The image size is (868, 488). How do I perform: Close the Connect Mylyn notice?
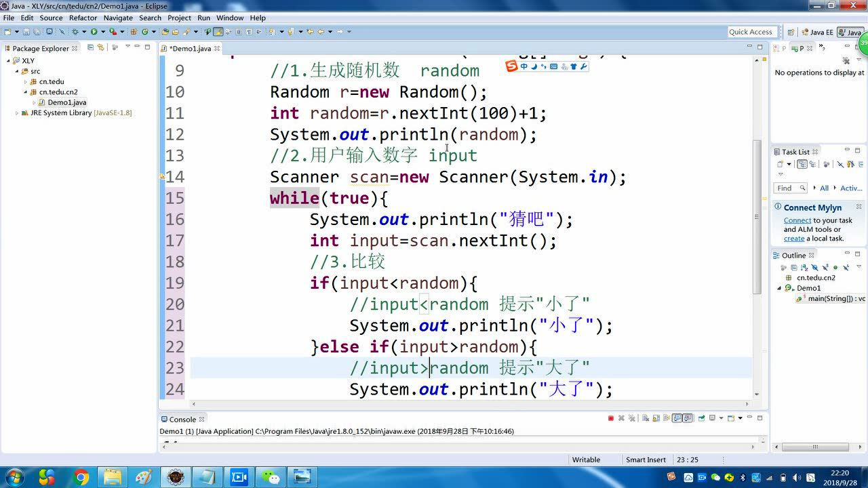click(x=859, y=206)
